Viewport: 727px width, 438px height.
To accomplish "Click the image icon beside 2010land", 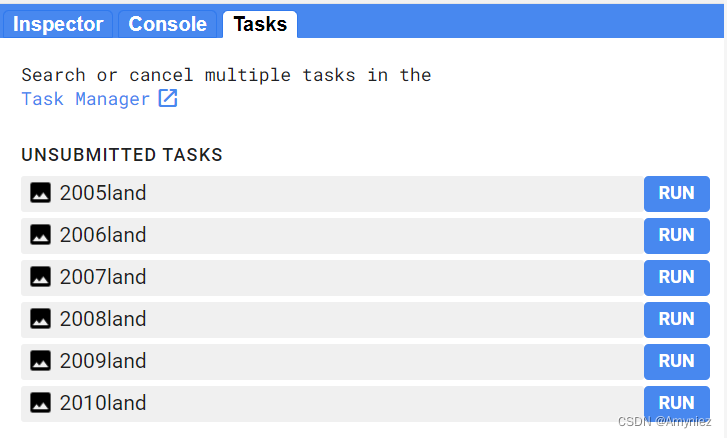I will coord(40,403).
